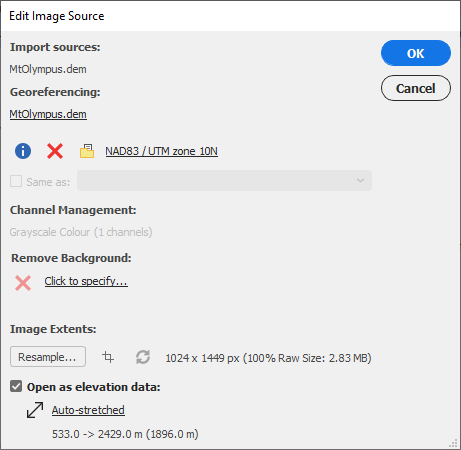
Task: Select the crop image extents icon
Action: click(108, 357)
